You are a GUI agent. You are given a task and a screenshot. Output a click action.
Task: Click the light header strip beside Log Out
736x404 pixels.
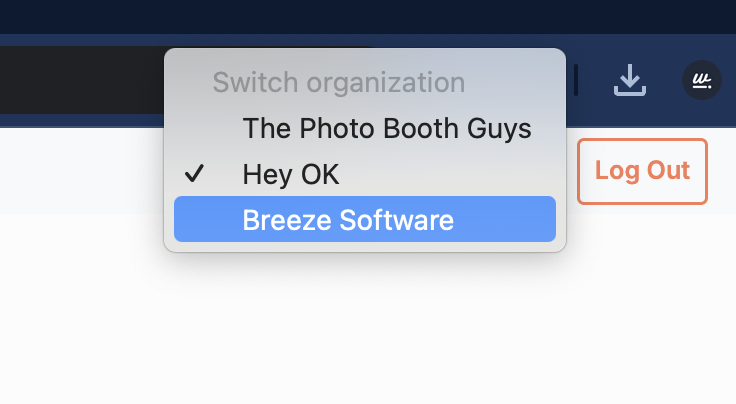click(80, 171)
